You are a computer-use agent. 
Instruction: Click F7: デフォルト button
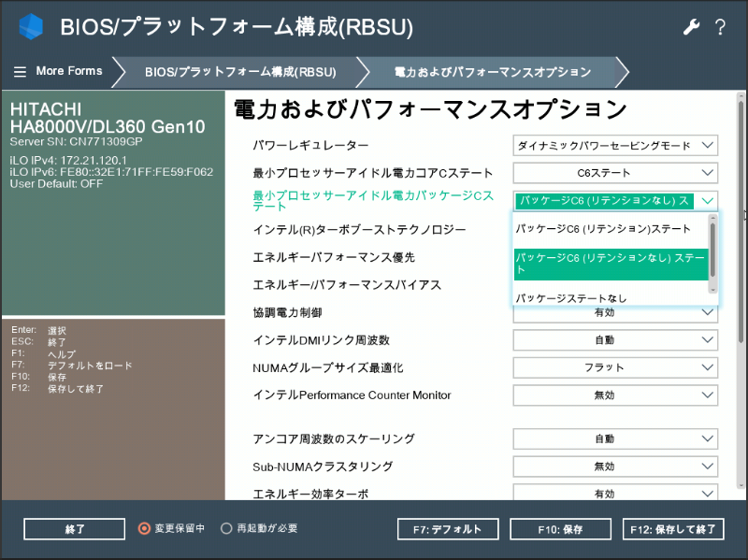coord(448,529)
